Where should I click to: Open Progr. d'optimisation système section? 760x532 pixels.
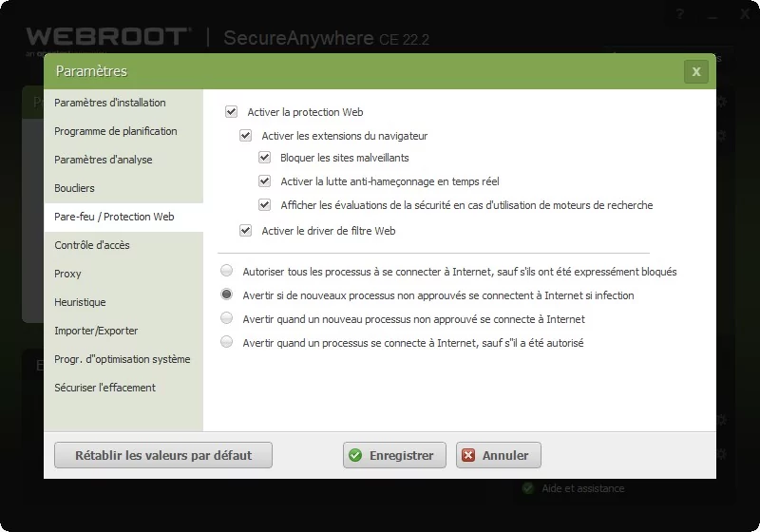tap(123, 359)
